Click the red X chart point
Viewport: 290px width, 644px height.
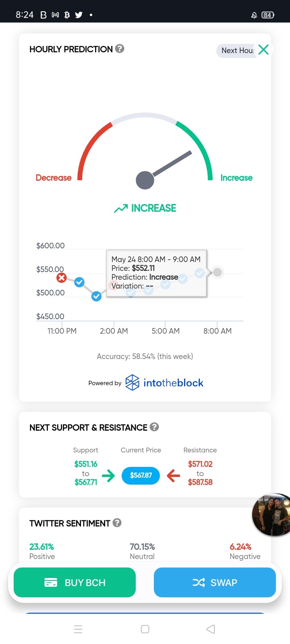point(61,278)
